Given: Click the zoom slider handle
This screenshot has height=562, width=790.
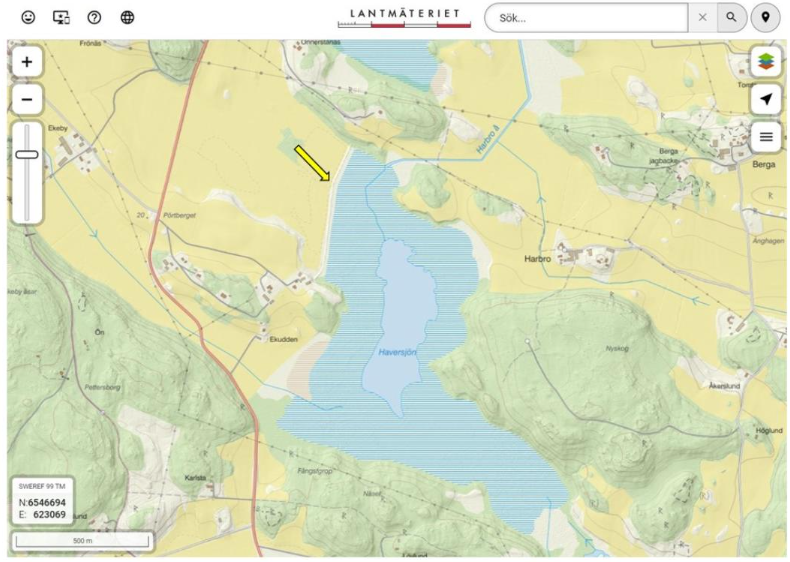Looking at the screenshot, I should (x=27, y=154).
